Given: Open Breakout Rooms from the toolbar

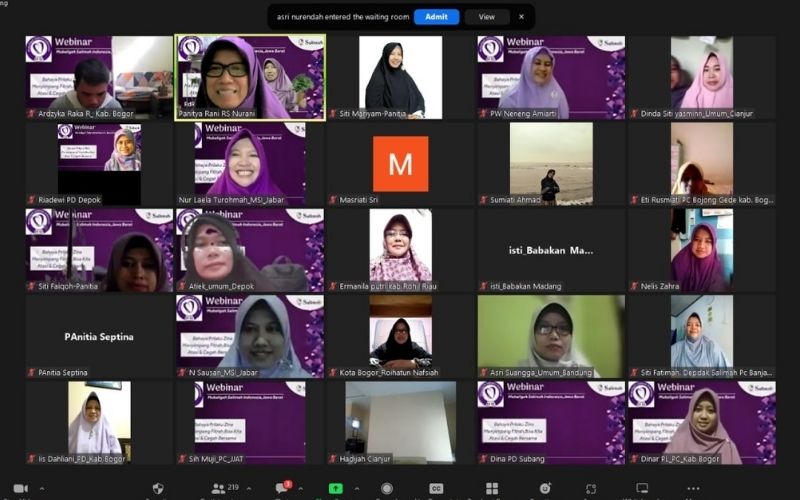Looking at the screenshot, I should click(x=492, y=489).
